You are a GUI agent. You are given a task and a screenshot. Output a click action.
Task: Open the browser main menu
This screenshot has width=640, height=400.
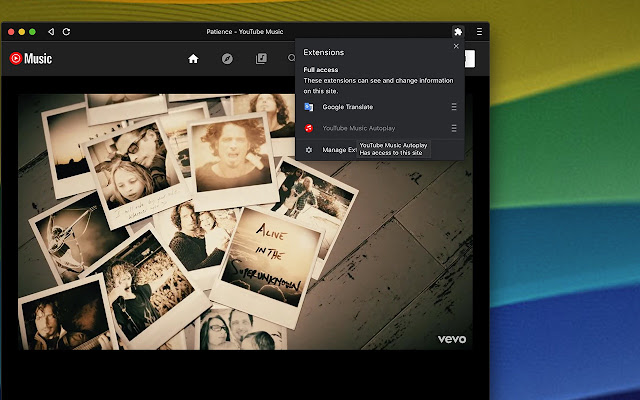click(x=479, y=32)
